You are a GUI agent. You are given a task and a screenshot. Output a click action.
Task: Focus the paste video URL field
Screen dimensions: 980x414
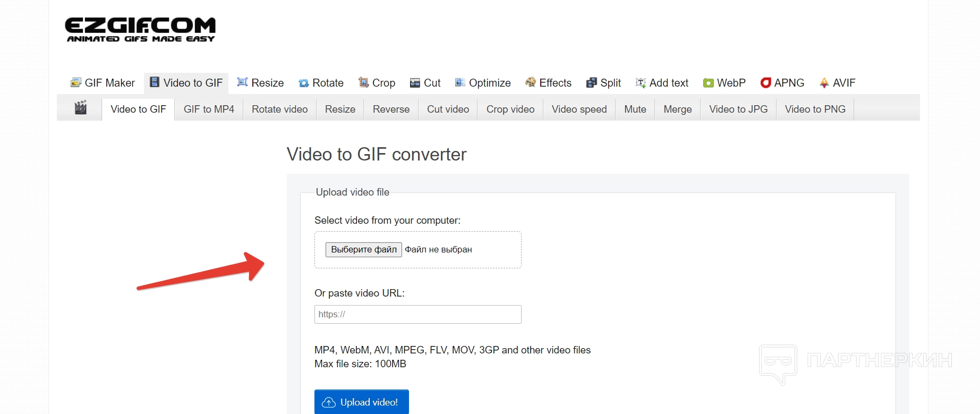[x=418, y=314]
